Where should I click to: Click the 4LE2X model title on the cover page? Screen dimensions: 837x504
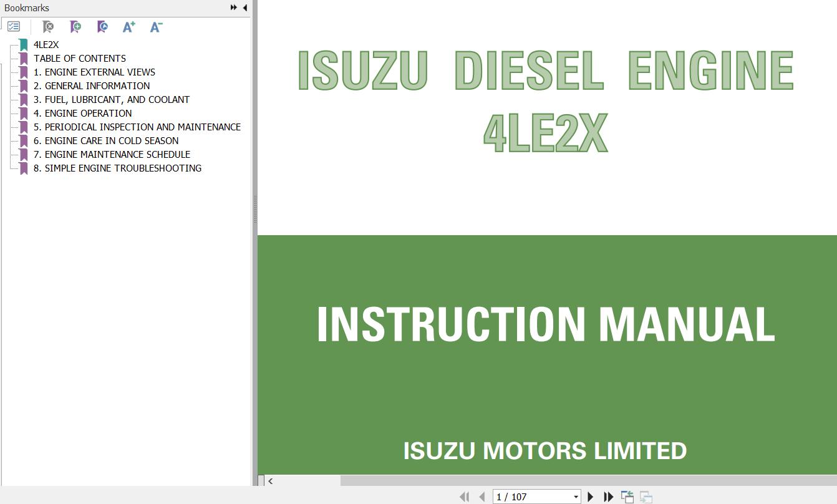point(546,133)
